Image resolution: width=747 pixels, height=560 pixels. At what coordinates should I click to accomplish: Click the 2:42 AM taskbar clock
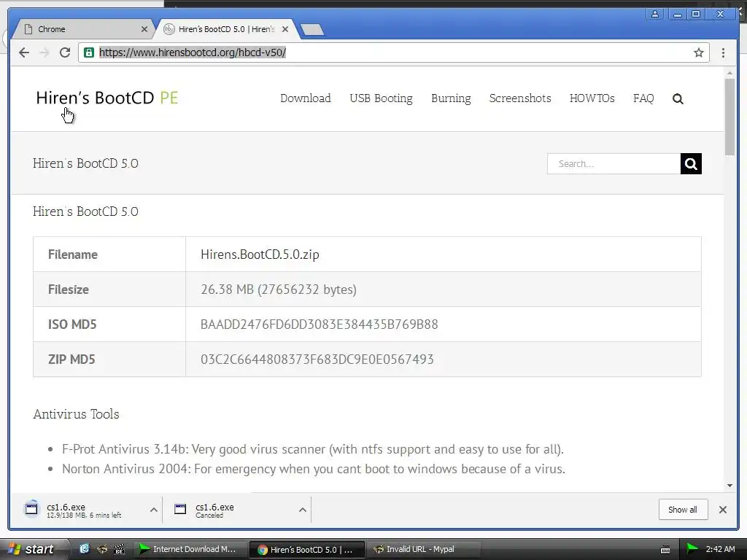(720, 549)
